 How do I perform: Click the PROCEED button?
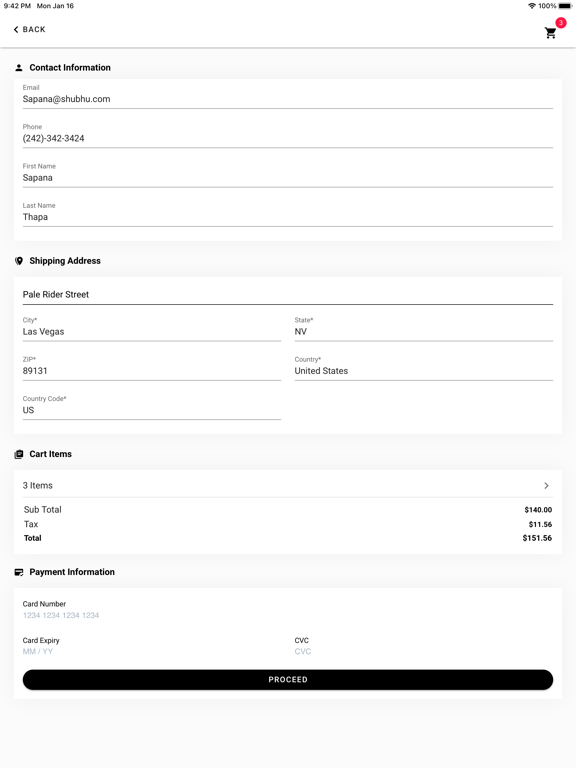tap(288, 679)
